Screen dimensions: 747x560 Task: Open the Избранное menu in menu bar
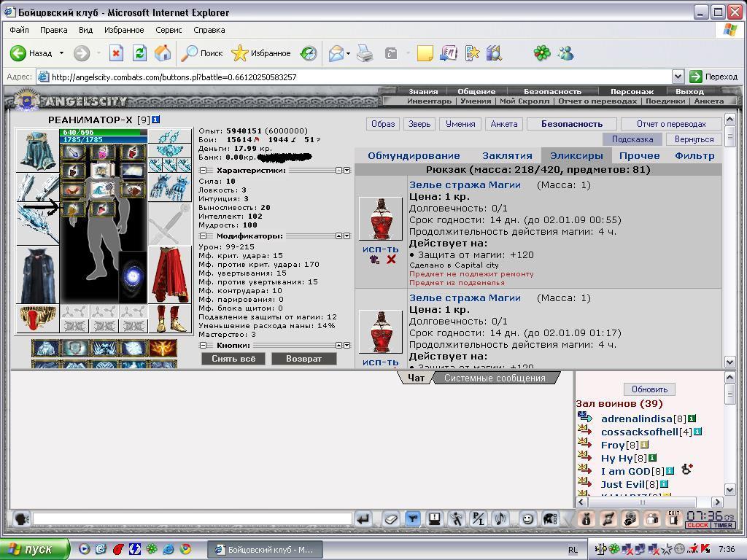click(124, 30)
